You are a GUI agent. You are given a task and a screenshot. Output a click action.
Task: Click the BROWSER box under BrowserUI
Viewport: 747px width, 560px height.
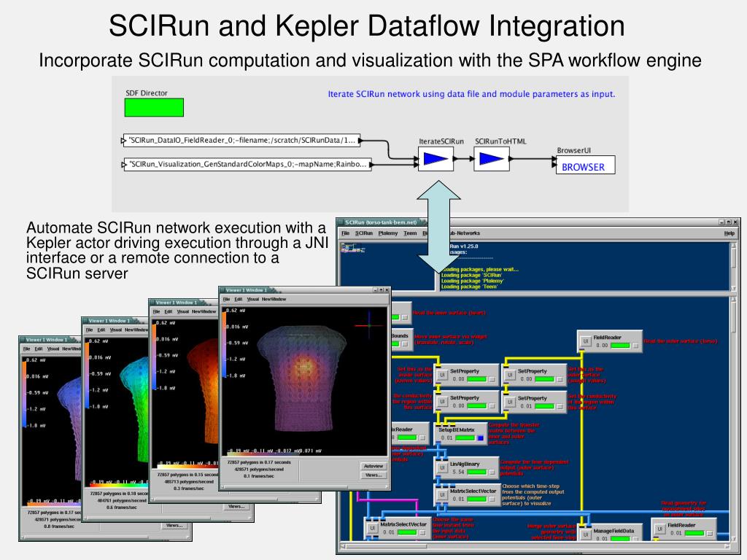586,166
